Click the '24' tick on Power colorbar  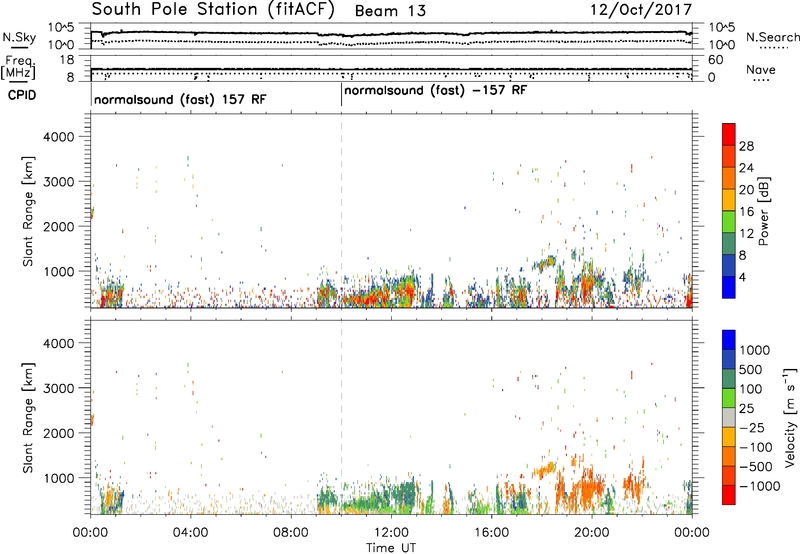[x=746, y=168]
